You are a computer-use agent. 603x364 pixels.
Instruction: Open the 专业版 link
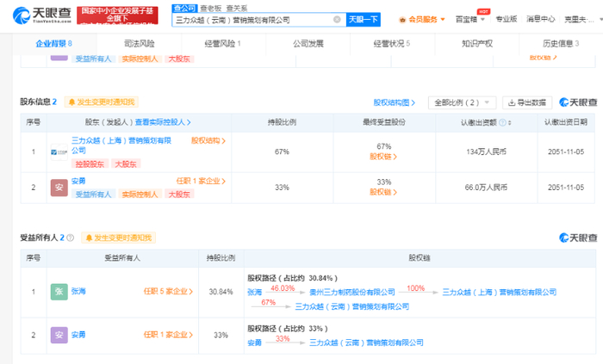coord(507,19)
